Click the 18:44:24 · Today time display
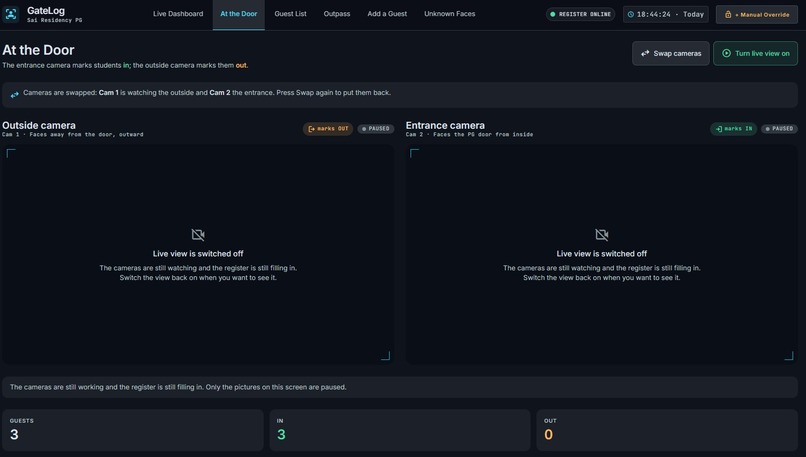The image size is (806, 457). [666, 14]
